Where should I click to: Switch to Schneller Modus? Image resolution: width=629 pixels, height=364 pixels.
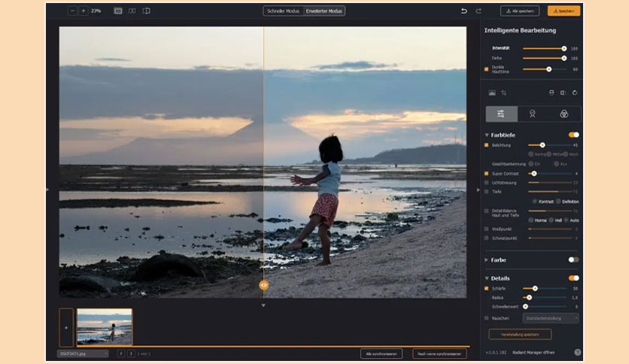[283, 11]
